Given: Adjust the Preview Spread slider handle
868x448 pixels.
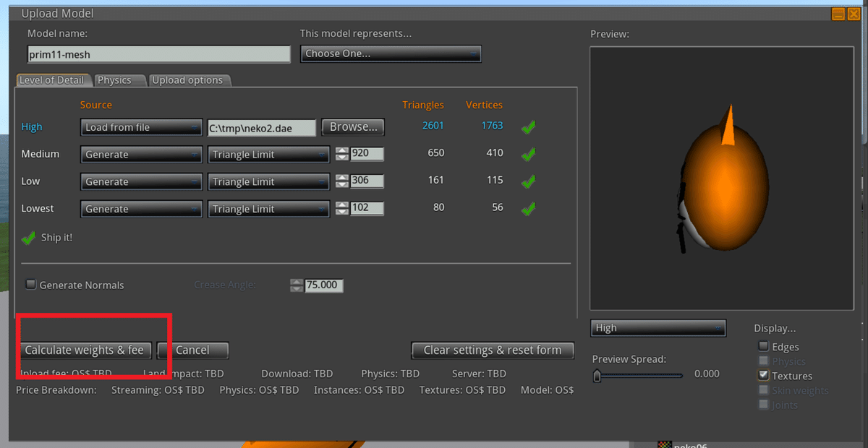Looking at the screenshot, I should coord(597,375).
